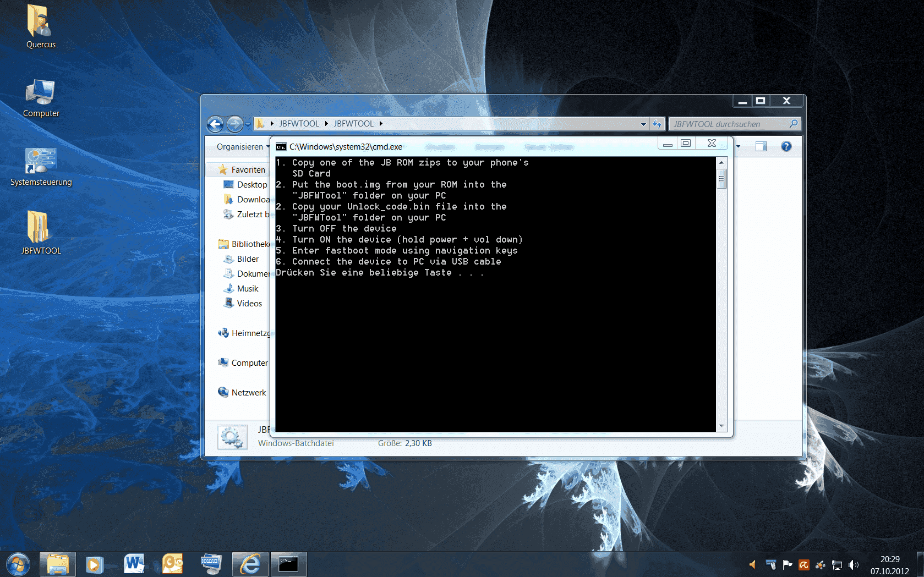Select Favoriten in navigation pane

[x=242, y=169]
